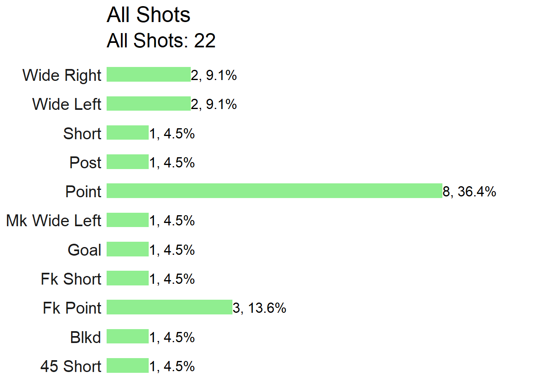Click the '8, 36.4%' value label

(469, 191)
